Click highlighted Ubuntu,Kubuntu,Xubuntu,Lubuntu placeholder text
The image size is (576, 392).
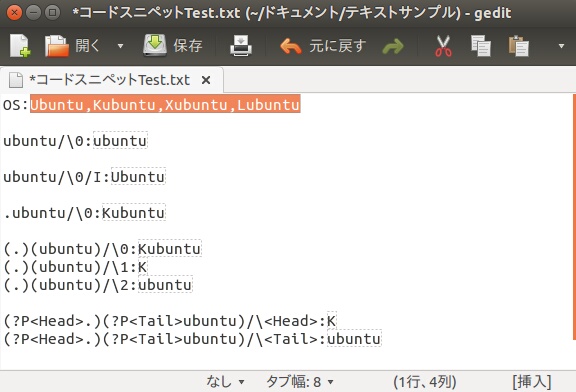tap(165, 104)
